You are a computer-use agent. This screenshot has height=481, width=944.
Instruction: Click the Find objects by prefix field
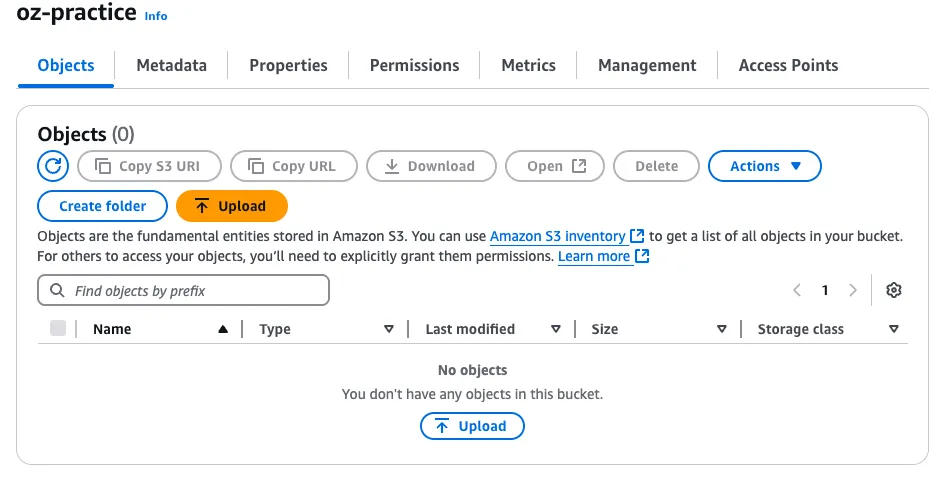click(x=183, y=291)
